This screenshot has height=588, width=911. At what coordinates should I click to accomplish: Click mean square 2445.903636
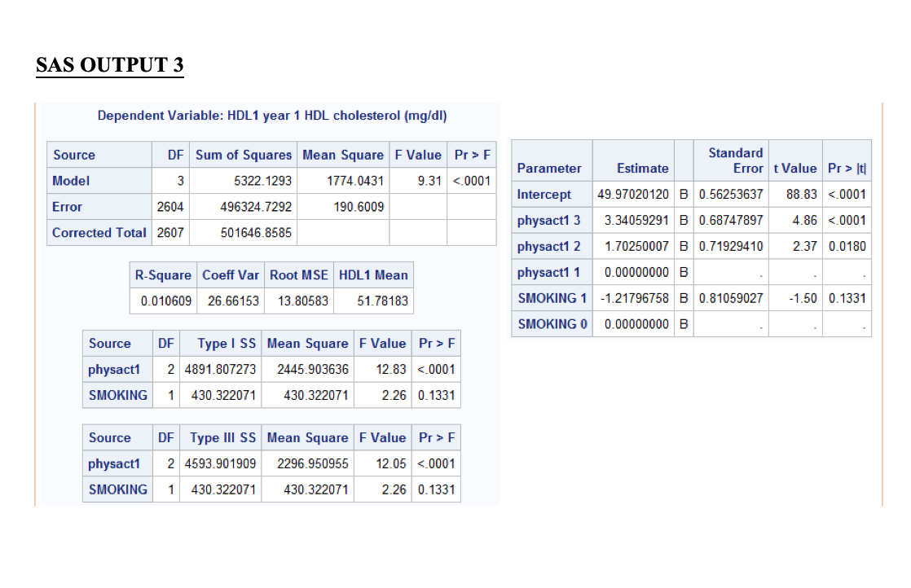click(313, 369)
